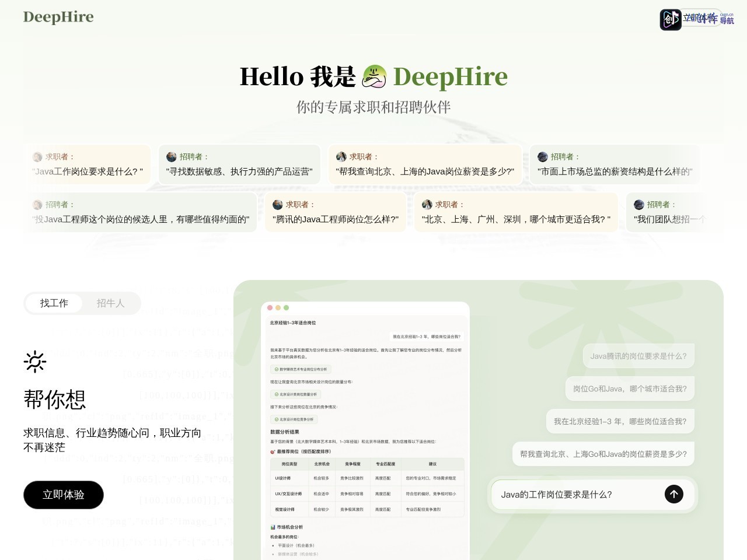
Task: Click the black 立即体验 button
Action: pyautogui.click(x=64, y=495)
